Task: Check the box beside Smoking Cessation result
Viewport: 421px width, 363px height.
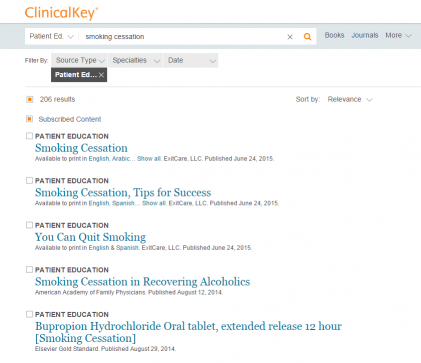Action: 29,136
